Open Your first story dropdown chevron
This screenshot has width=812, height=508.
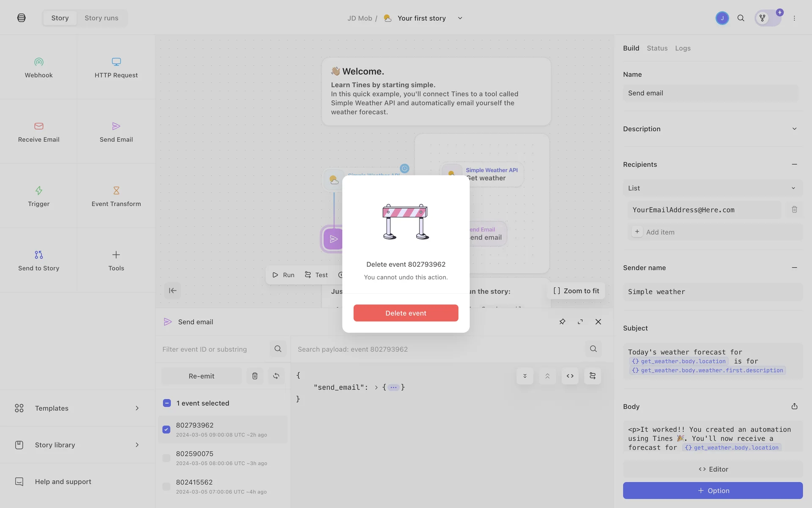[460, 18]
